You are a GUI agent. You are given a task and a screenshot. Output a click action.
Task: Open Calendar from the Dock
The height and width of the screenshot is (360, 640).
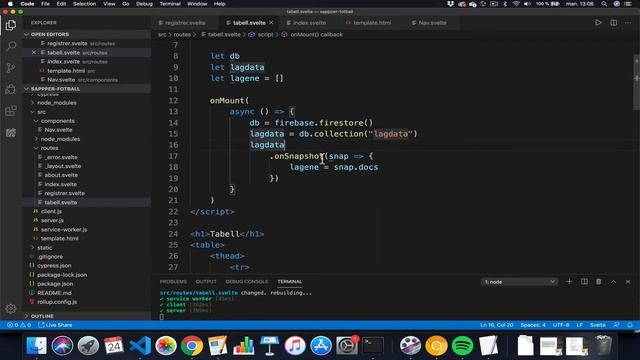(113, 346)
